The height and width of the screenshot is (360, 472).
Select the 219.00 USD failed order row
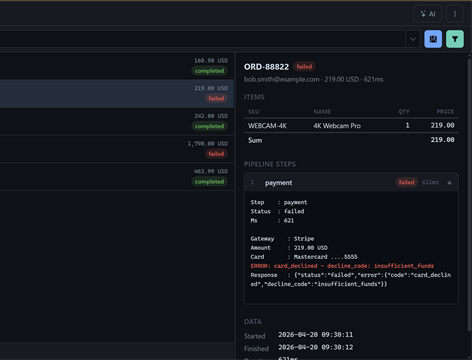(117, 93)
